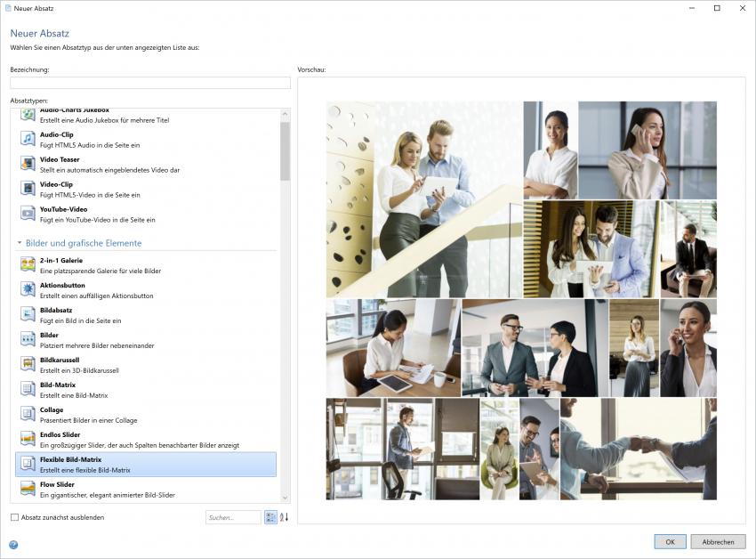Select the Audio-Clip music note icon

click(28, 139)
